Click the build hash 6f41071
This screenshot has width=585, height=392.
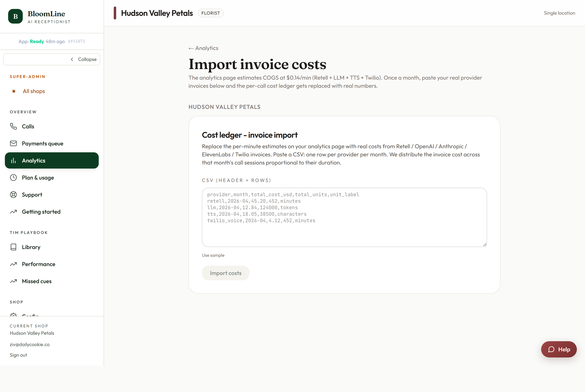[x=77, y=41]
